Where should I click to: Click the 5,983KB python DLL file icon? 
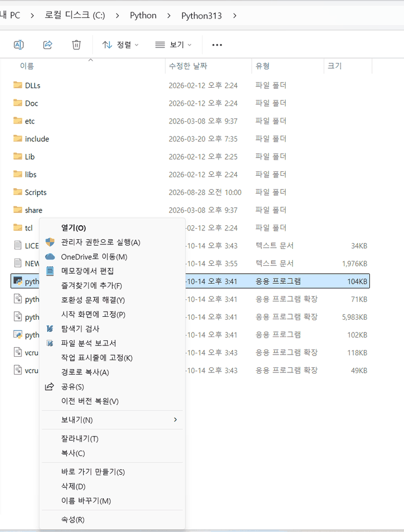[x=17, y=316]
